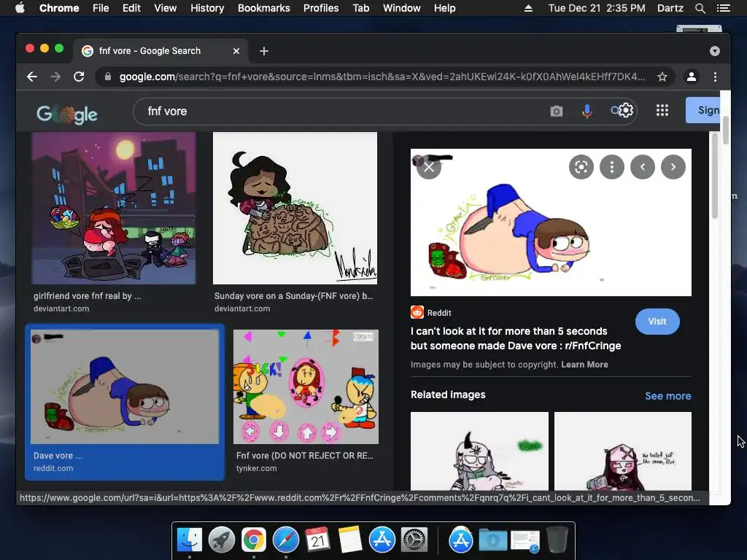Open System Preferences from the Dock

point(414,540)
